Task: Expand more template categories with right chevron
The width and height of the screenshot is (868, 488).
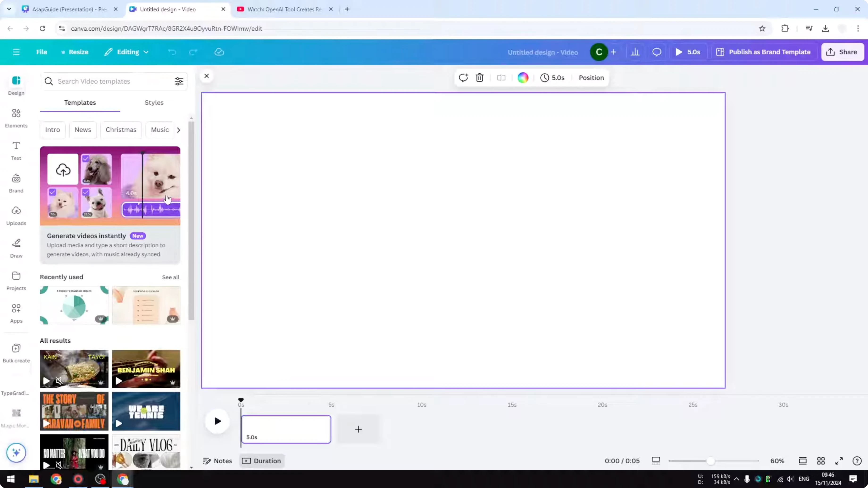Action: click(x=178, y=130)
